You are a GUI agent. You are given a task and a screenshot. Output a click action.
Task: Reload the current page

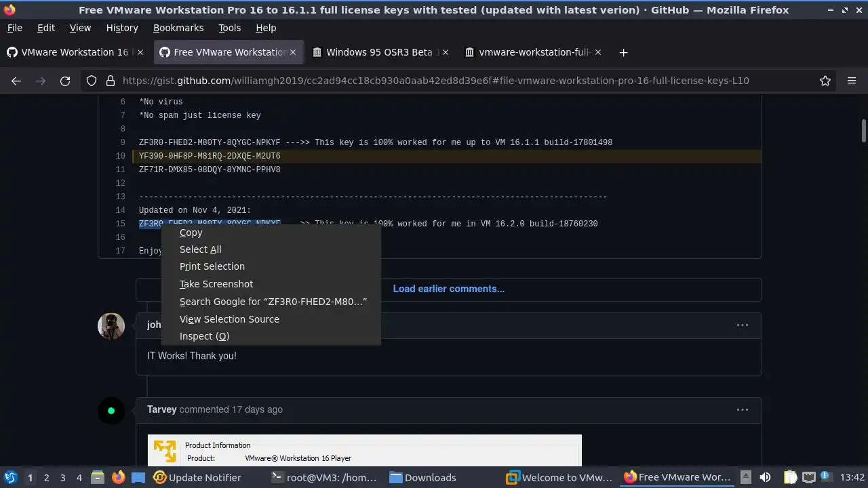pos(65,81)
